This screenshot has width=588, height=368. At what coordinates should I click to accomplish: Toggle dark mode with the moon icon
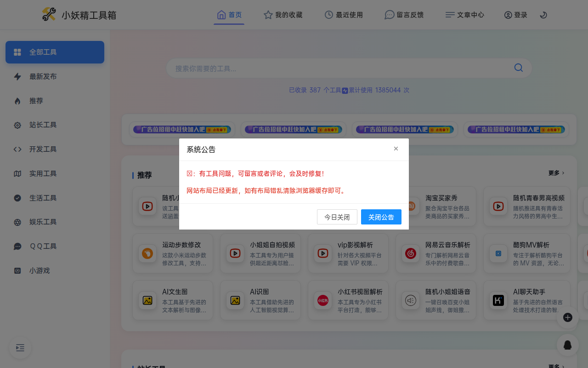click(543, 14)
